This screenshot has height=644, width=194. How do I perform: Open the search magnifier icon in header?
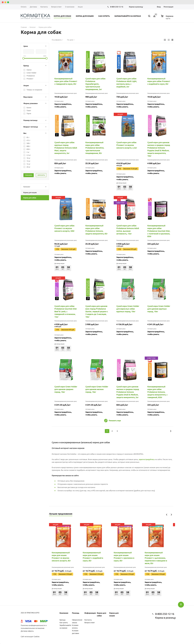tap(149, 16)
